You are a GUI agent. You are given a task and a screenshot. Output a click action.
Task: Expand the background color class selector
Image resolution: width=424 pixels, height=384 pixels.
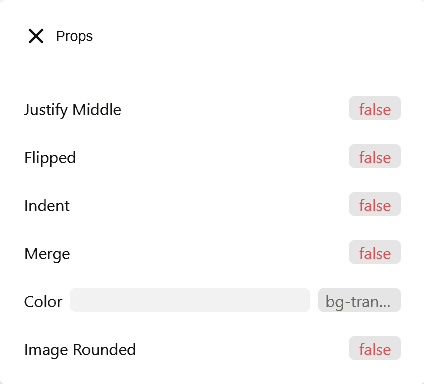(359, 300)
